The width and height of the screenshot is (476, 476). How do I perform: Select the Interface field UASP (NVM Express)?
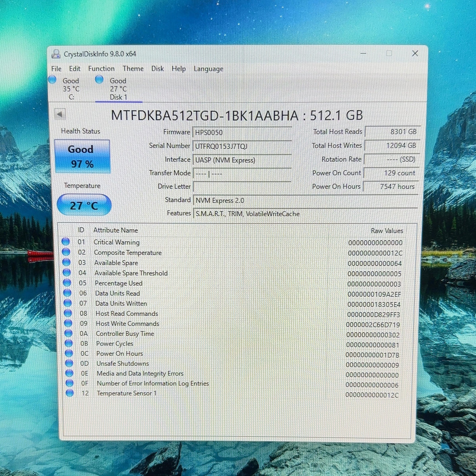point(242,160)
